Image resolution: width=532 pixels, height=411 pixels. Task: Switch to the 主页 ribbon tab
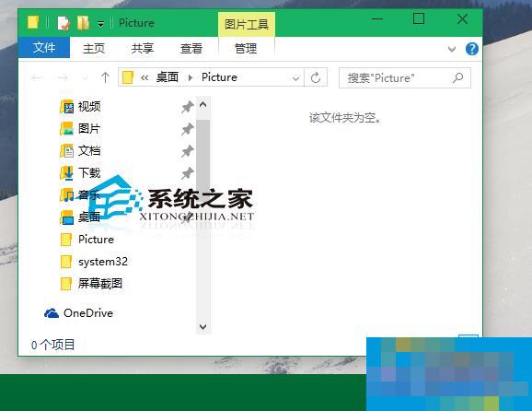coord(94,48)
